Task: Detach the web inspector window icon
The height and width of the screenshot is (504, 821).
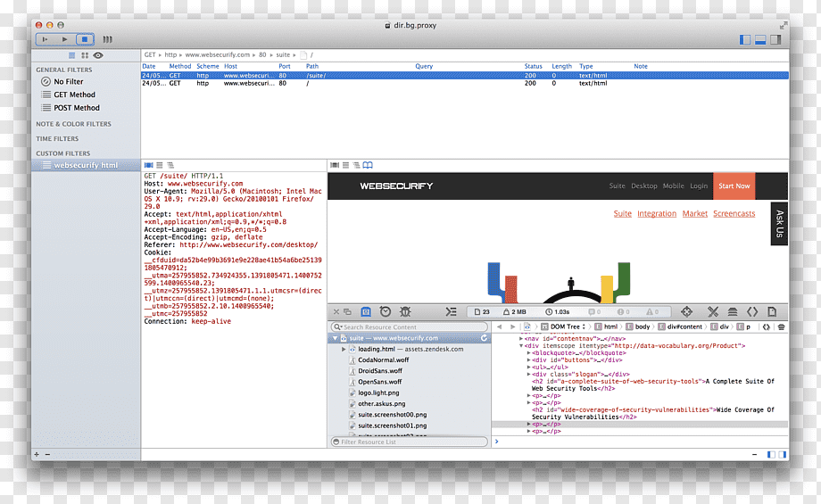Action: pyautogui.click(x=347, y=312)
